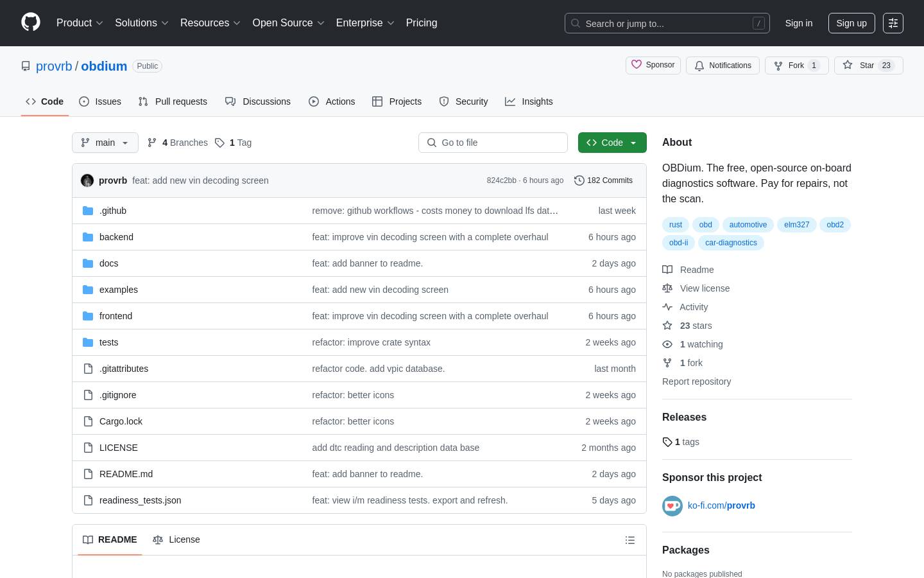Screen dimensions: 924x578
Task: Switch to the Discussions tab
Action: (x=258, y=101)
